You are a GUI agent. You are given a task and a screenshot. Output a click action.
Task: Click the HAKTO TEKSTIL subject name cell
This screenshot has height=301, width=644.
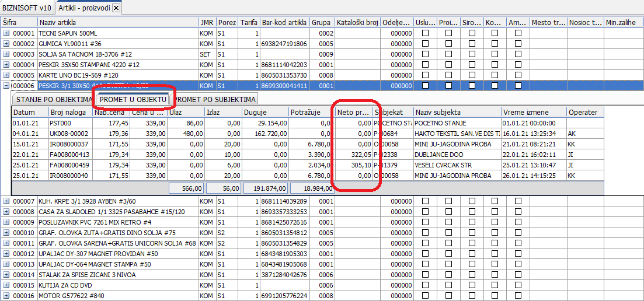(x=457, y=134)
